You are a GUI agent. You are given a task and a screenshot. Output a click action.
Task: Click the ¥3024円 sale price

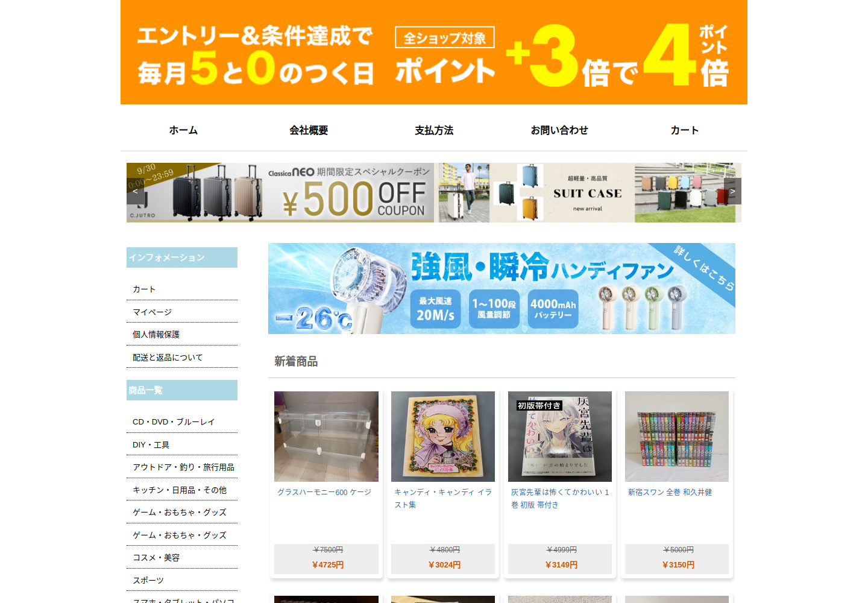444,565
